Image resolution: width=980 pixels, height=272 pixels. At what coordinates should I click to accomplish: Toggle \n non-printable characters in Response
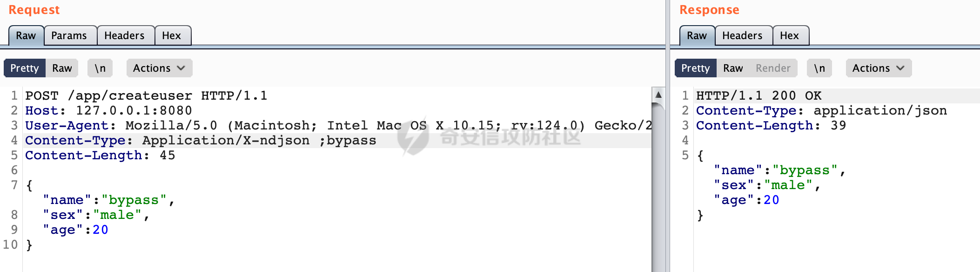click(819, 68)
